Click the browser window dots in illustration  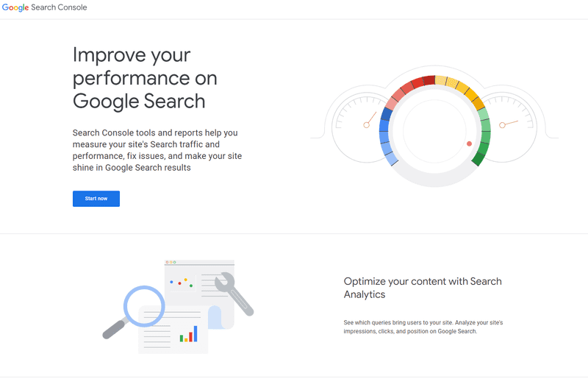pyautogui.click(x=171, y=262)
